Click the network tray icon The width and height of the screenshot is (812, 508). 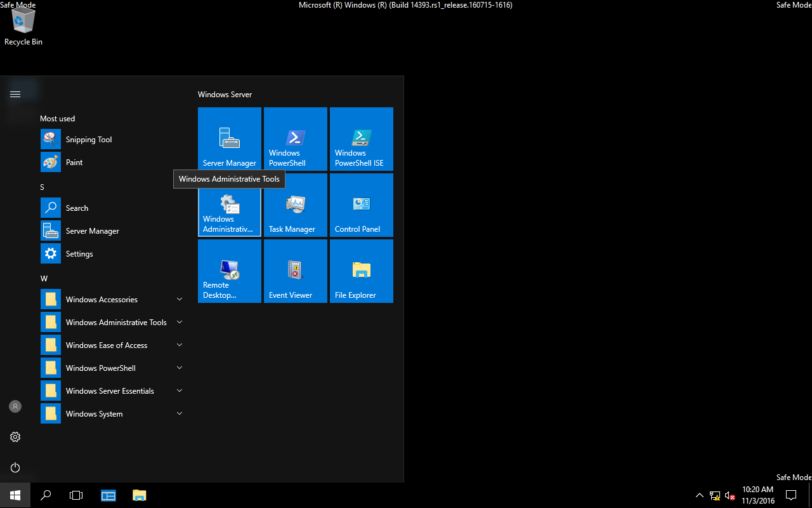(x=715, y=495)
